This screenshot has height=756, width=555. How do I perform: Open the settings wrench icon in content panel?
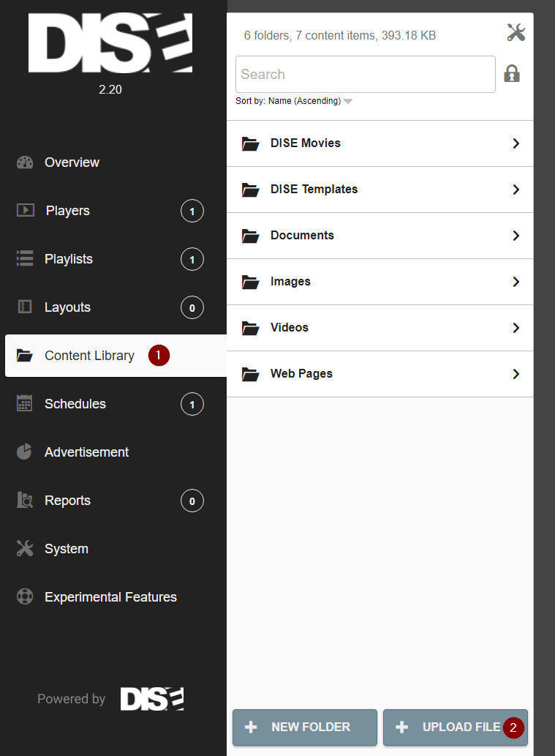(x=516, y=32)
